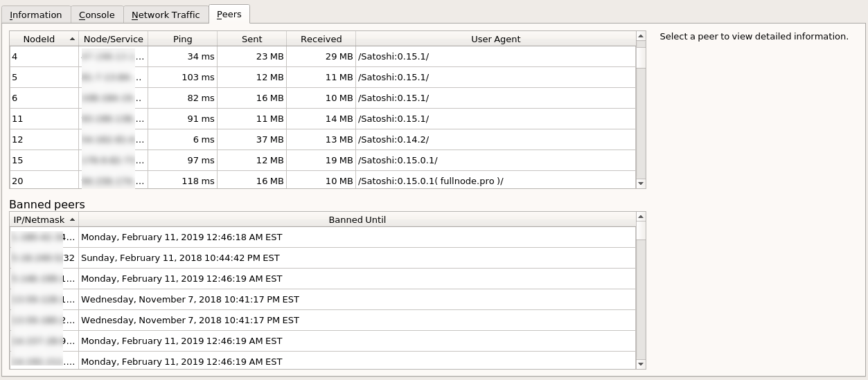Click the peers list scrollbar handle

[641, 57]
